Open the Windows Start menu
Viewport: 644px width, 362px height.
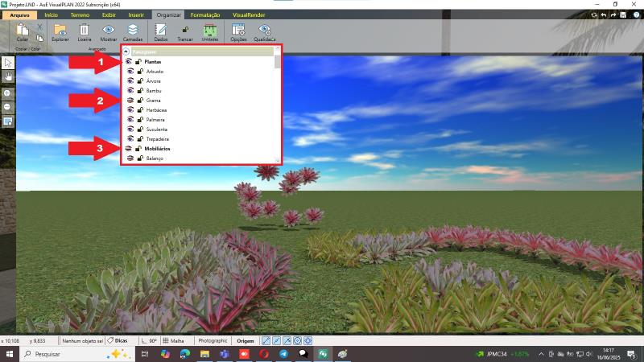10,354
